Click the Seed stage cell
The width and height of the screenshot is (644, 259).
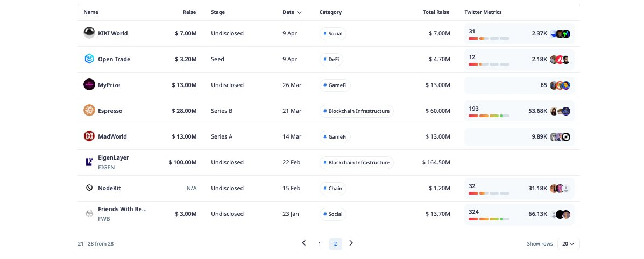[x=218, y=59]
